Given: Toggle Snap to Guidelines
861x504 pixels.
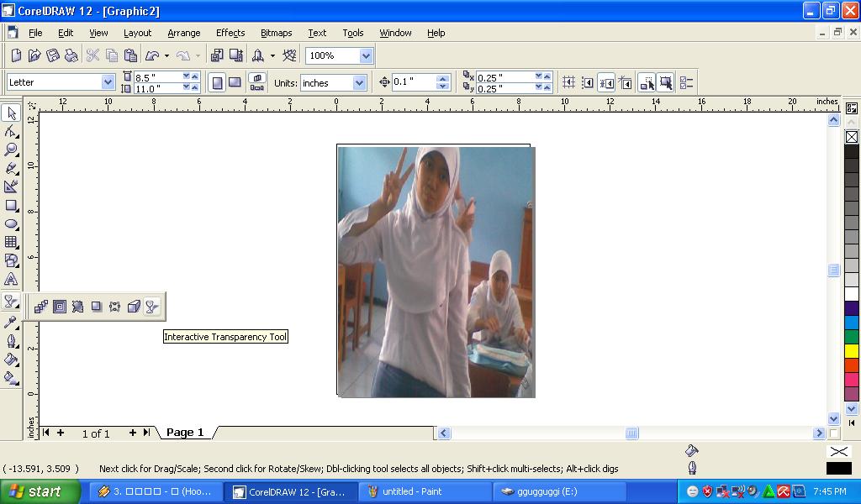Looking at the screenshot, I should click(x=588, y=83).
